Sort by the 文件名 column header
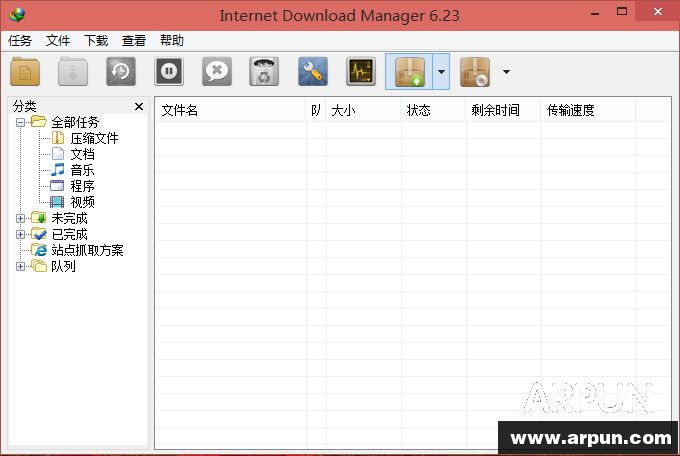 click(x=230, y=110)
